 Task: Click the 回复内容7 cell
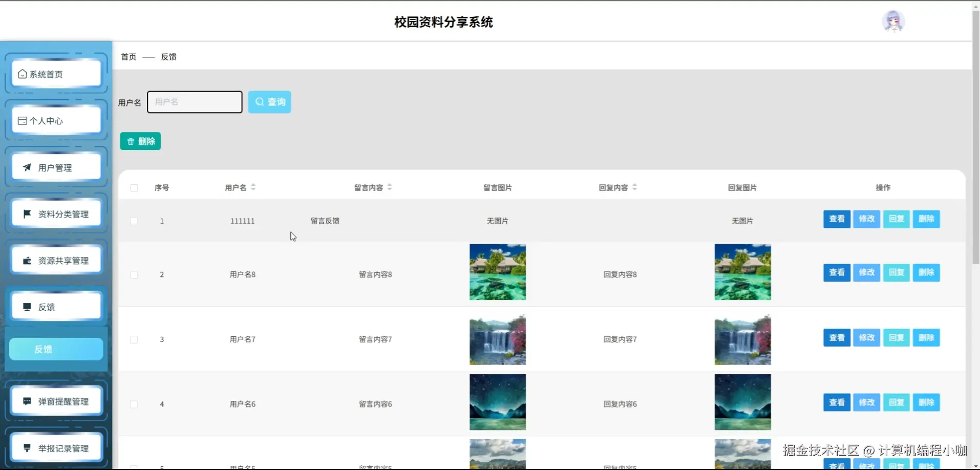[x=620, y=339]
